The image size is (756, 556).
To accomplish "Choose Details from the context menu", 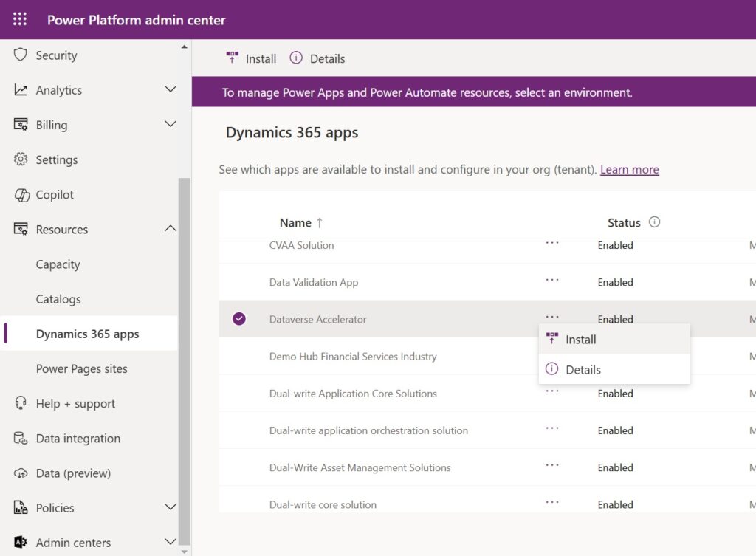I will coord(614,369).
